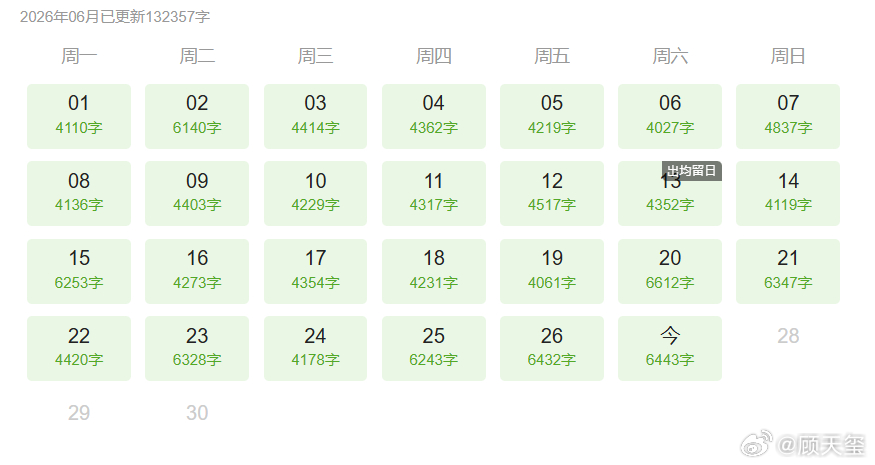Open day 02 showing 6140字
Viewport: 875px width, 465px height.
pos(197,116)
